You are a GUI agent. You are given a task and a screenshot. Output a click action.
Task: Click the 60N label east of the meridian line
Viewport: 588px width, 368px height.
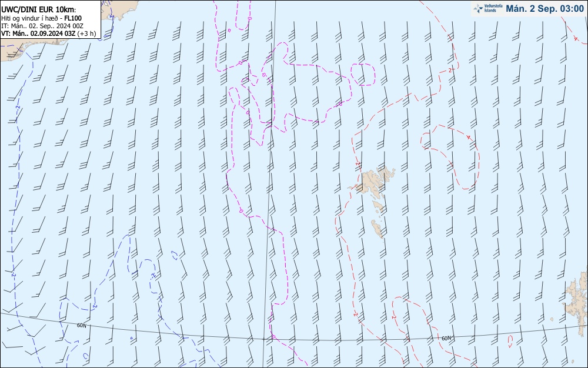446,338
